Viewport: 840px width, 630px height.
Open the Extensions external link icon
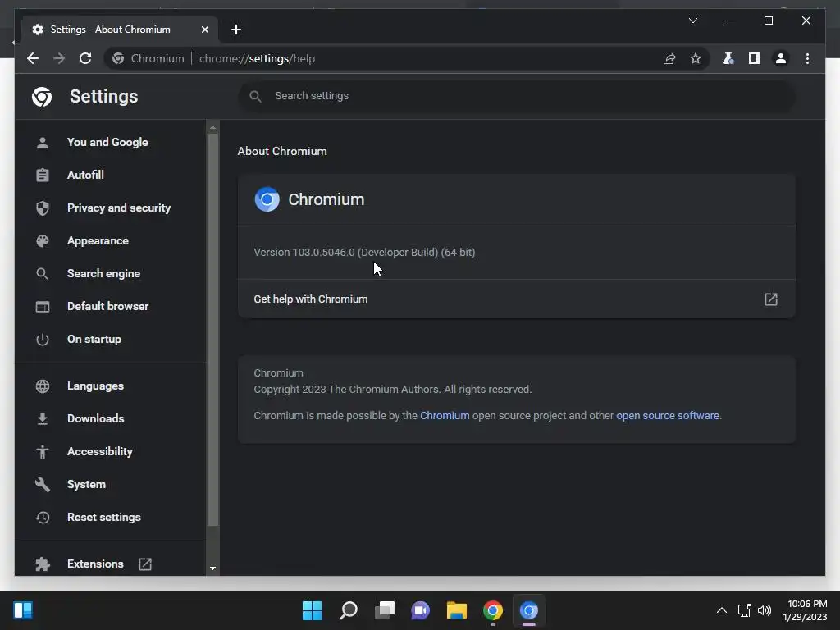(x=145, y=564)
